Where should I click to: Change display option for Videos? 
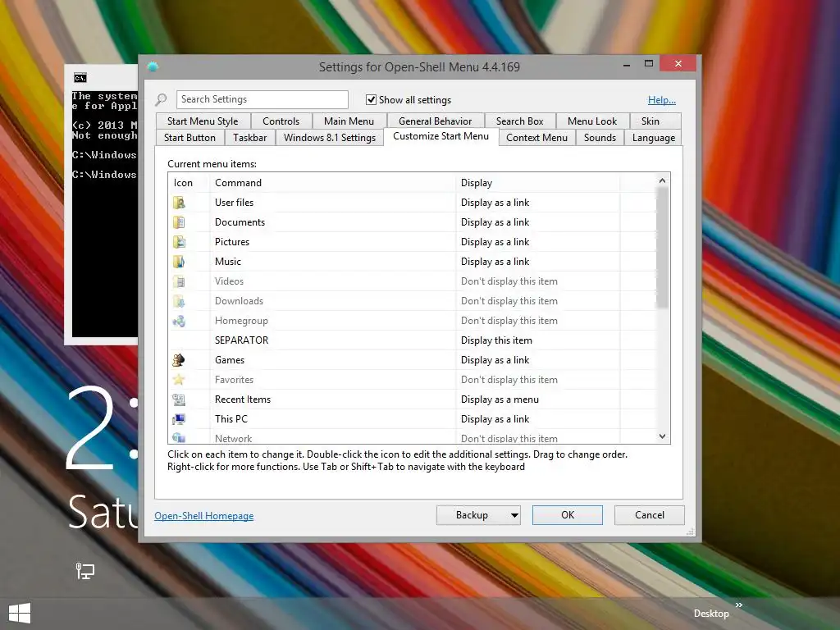coord(509,281)
